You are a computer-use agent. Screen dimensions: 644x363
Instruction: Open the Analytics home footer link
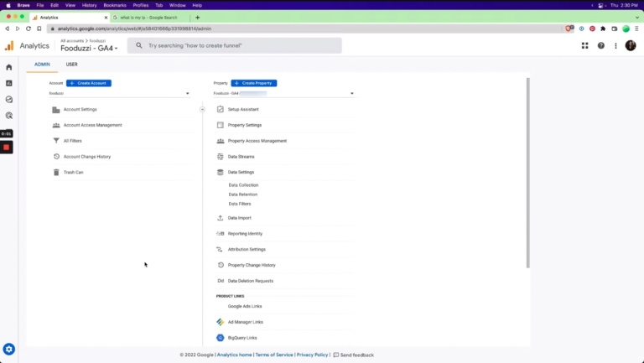coord(234,355)
